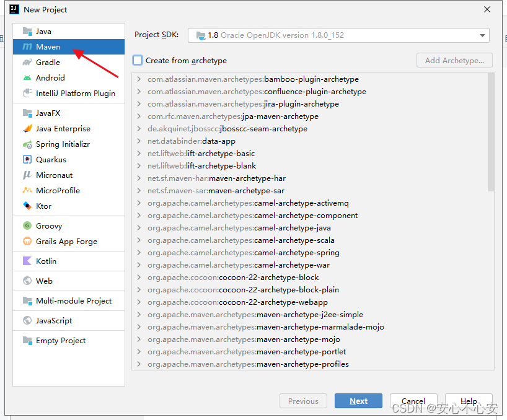Select camel-archetype-scala row
The width and height of the screenshot is (507, 420).
coord(310,240)
